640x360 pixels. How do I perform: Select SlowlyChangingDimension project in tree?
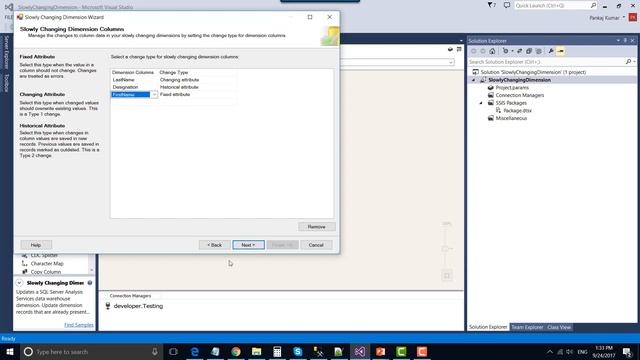pyautogui.click(x=519, y=80)
